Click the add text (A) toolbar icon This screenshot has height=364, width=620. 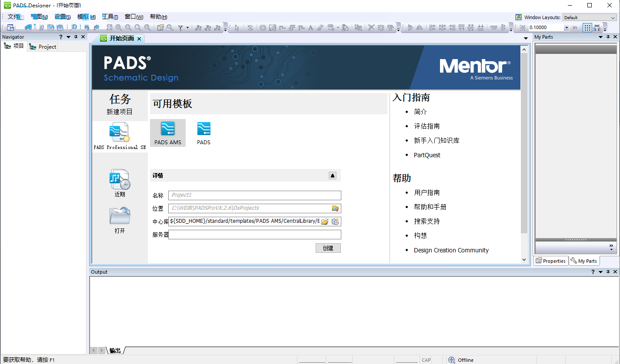tap(310, 27)
